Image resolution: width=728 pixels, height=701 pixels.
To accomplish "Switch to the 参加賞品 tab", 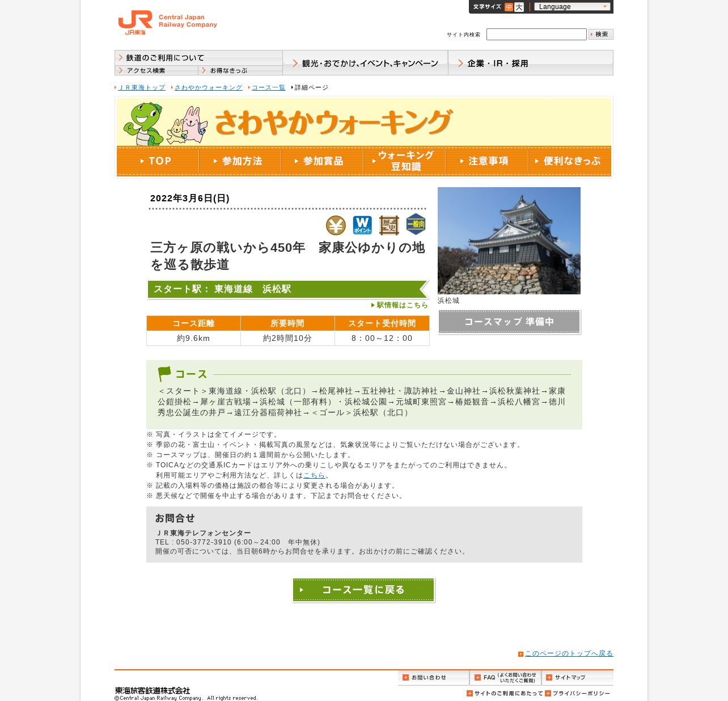I will 322,161.
